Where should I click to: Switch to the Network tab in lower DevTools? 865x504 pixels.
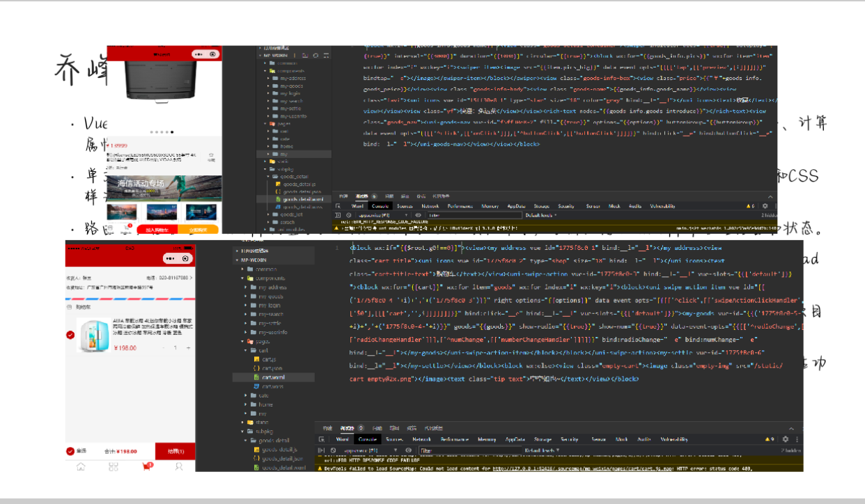pos(421,439)
